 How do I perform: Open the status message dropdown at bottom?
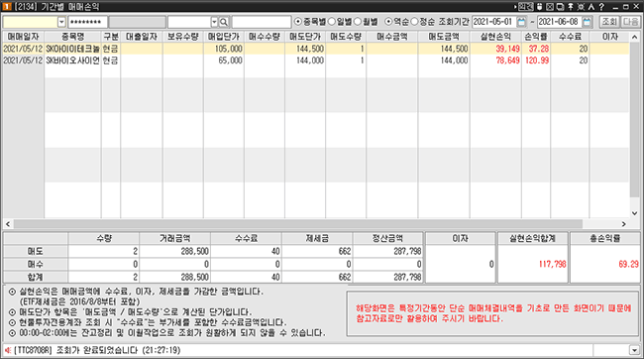(634, 350)
